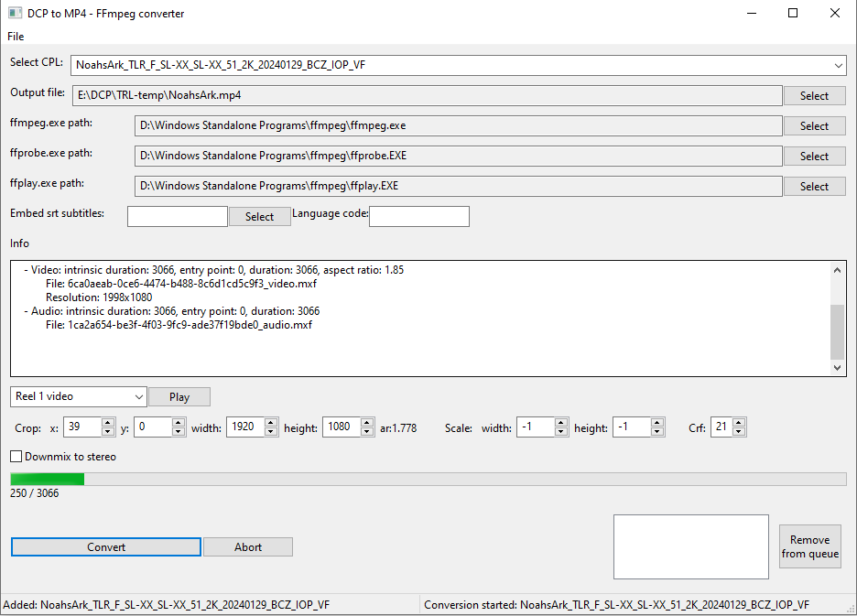Decrease Crop width value
Screen dimensions: 857x616
pyautogui.click(x=271, y=431)
